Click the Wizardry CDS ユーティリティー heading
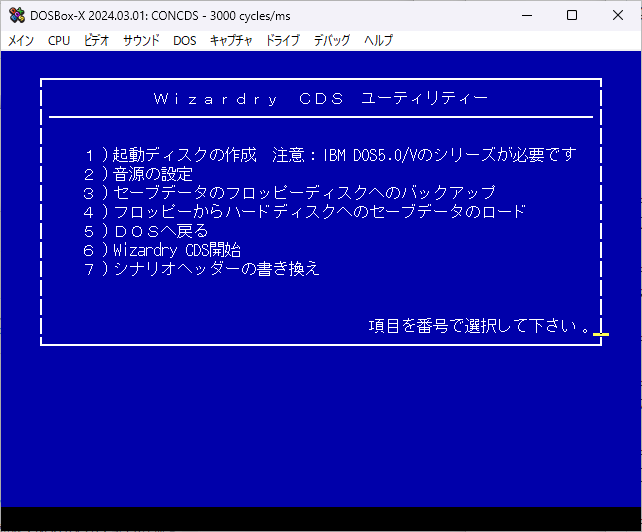 [x=321, y=99]
